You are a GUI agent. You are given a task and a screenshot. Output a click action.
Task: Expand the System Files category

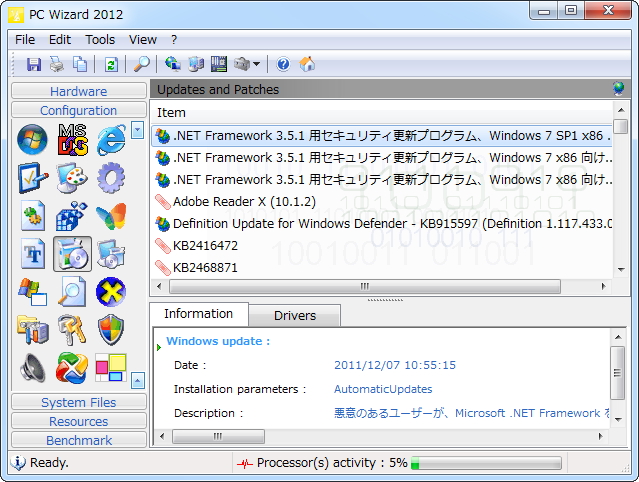tap(79, 402)
